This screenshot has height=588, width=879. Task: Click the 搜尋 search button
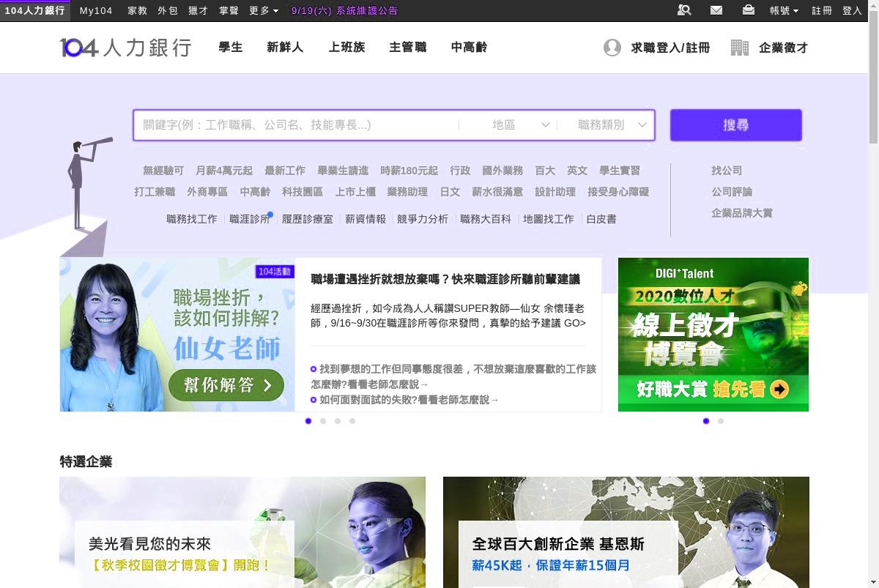736,125
